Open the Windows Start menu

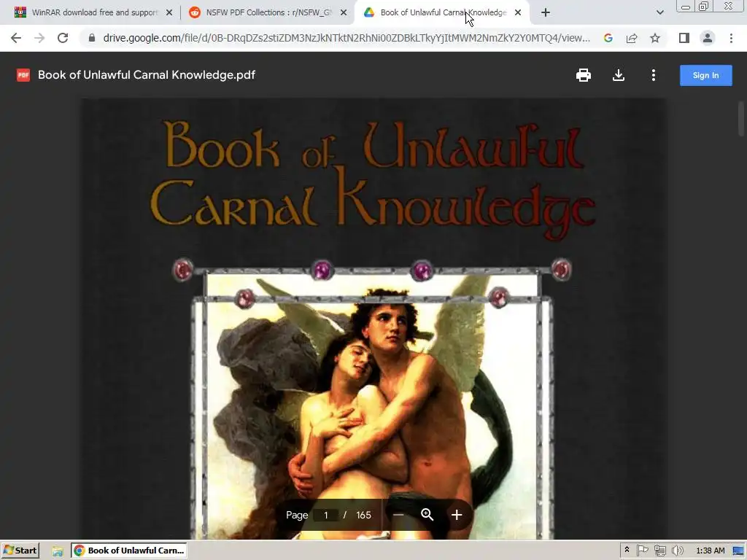click(x=20, y=551)
